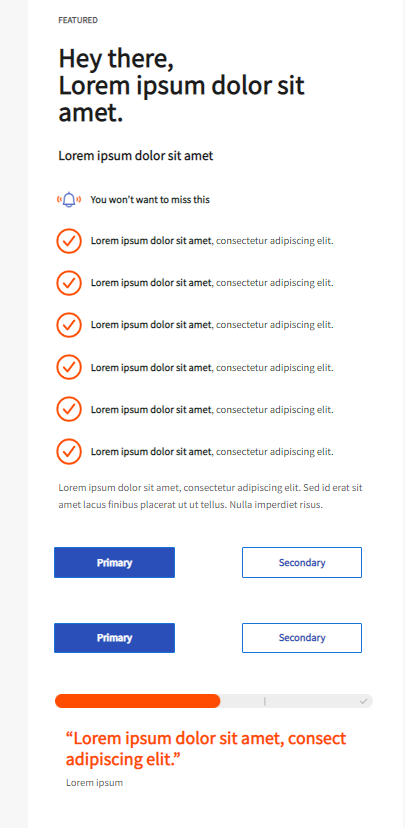Click the paragraph starting "Lorem ipsum dolor sit amet, consectetur"
The width and height of the screenshot is (405, 828).
(210, 496)
